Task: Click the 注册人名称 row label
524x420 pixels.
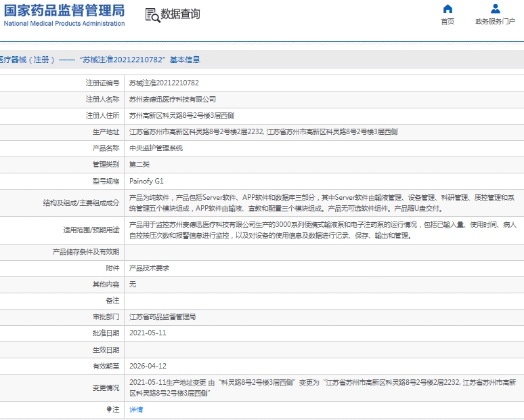Action: click(x=103, y=100)
